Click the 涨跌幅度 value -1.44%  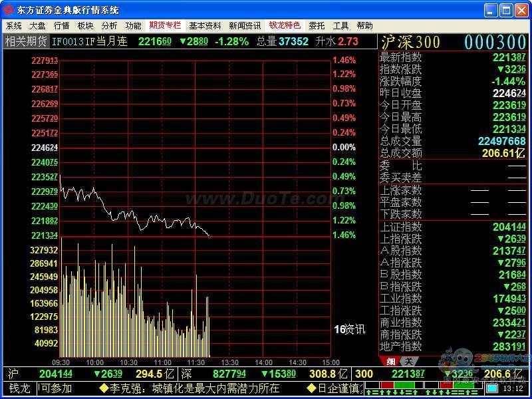click(x=509, y=81)
